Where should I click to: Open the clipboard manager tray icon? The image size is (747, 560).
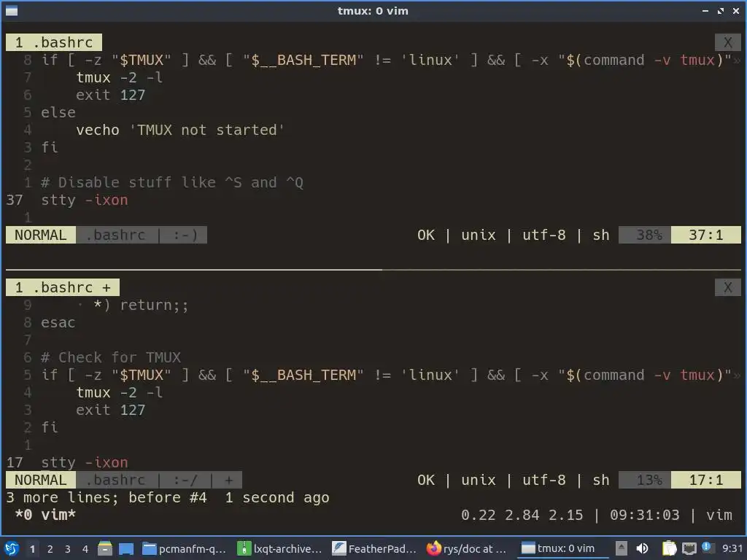pos(669,548)
